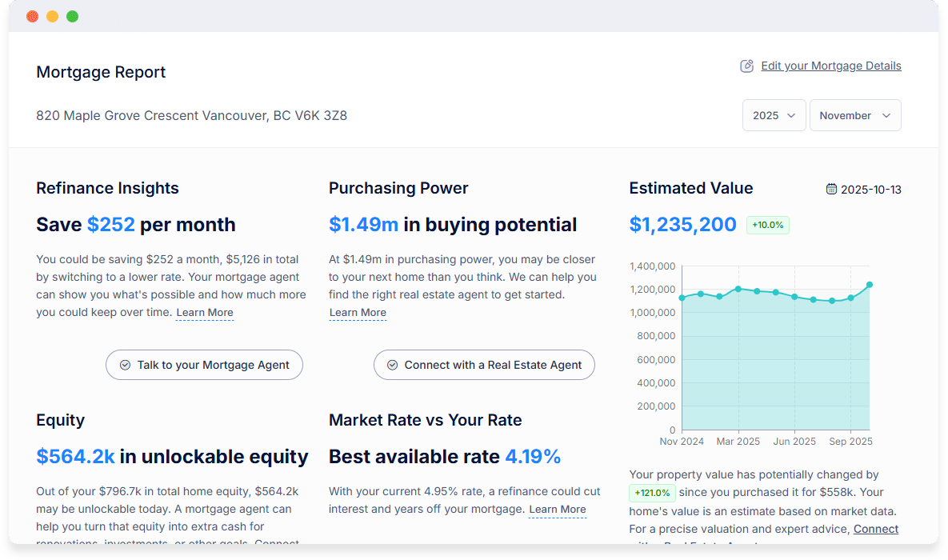Click the green maximize window dot

[72, 16]
